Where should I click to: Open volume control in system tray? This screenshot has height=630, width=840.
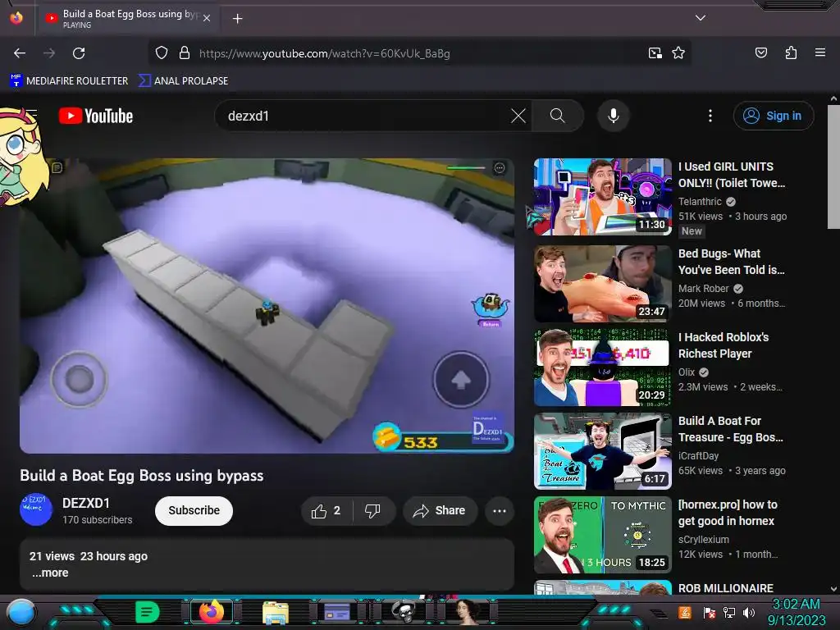point(748,612)
